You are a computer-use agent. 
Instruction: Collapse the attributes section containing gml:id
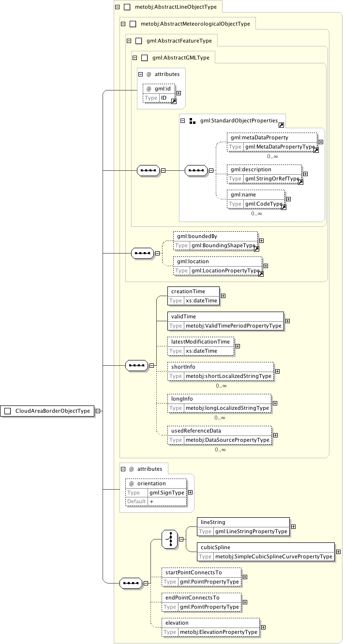[x=140, y=75]
